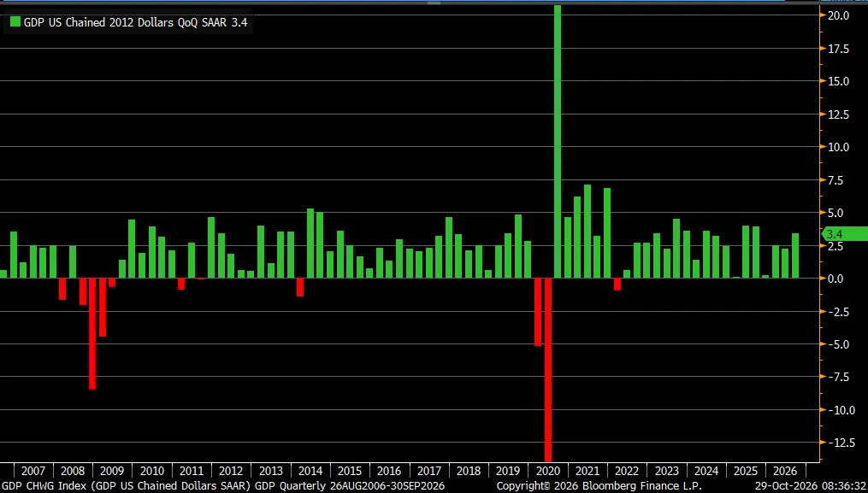Click the 17.5 tick label on the y-axis

(838, 49)
